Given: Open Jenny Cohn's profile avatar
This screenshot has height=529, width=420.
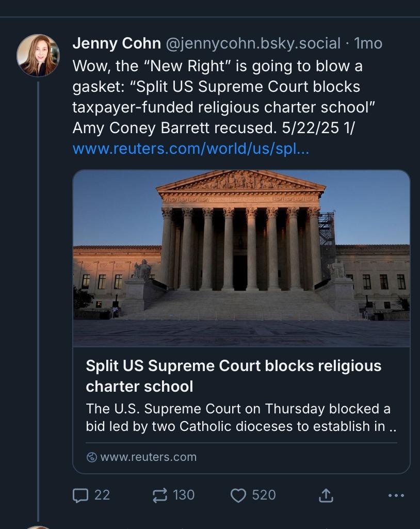Looking at the screenshot, I should point(38,55).
